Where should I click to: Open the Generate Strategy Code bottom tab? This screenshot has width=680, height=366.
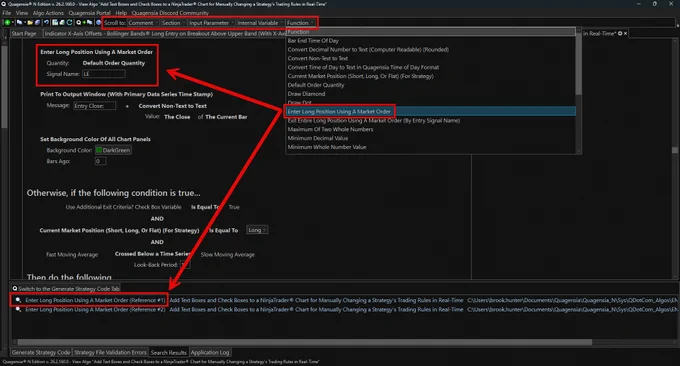[x=41, y=353]
